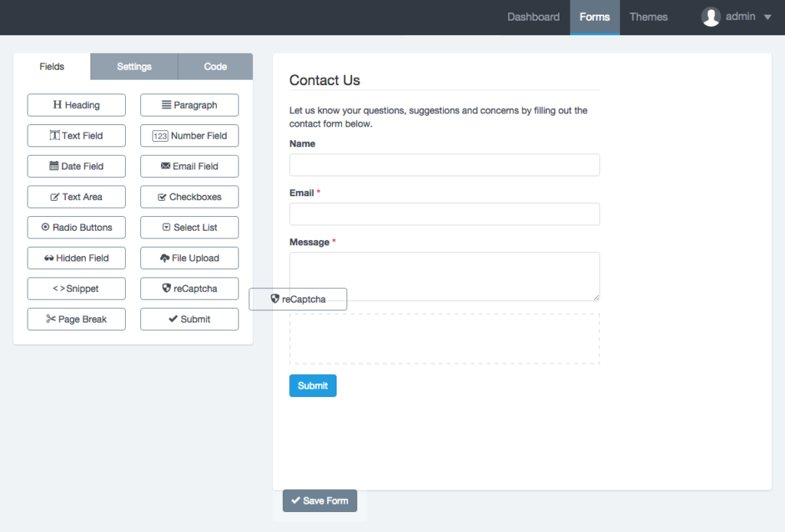
Task: Add a reCaptcha element
Action: coord(189,288)
